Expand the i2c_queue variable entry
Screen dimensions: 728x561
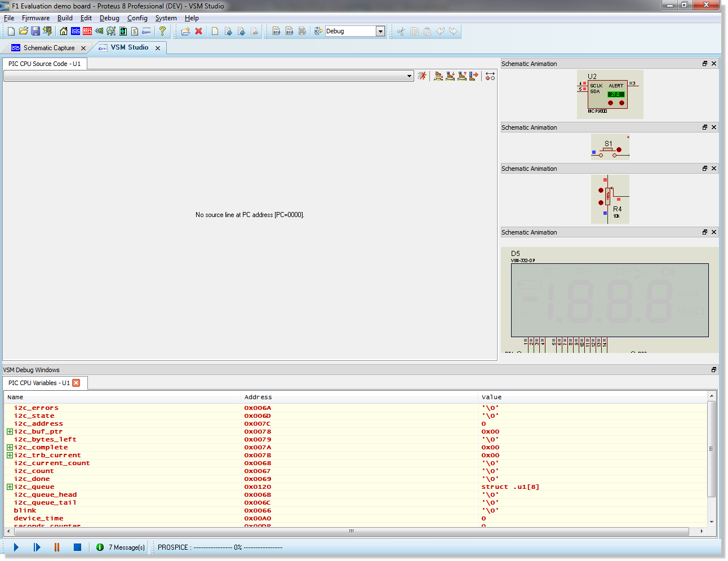coord(10,487)
